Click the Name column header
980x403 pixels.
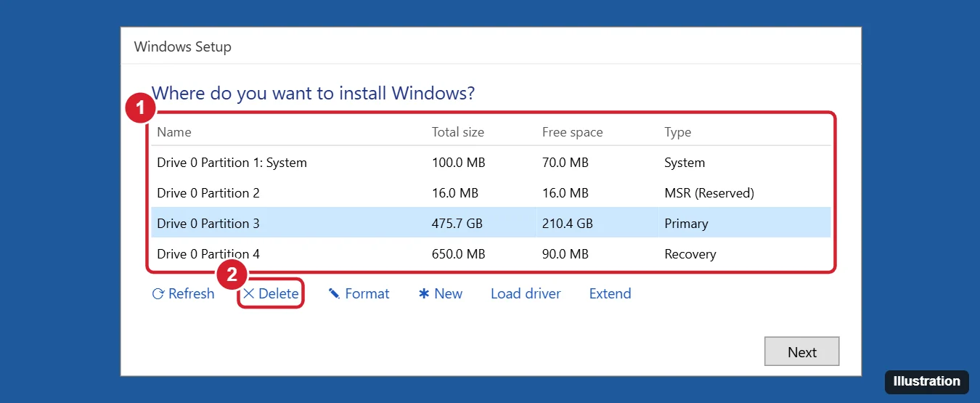click(x=174, y=132)
